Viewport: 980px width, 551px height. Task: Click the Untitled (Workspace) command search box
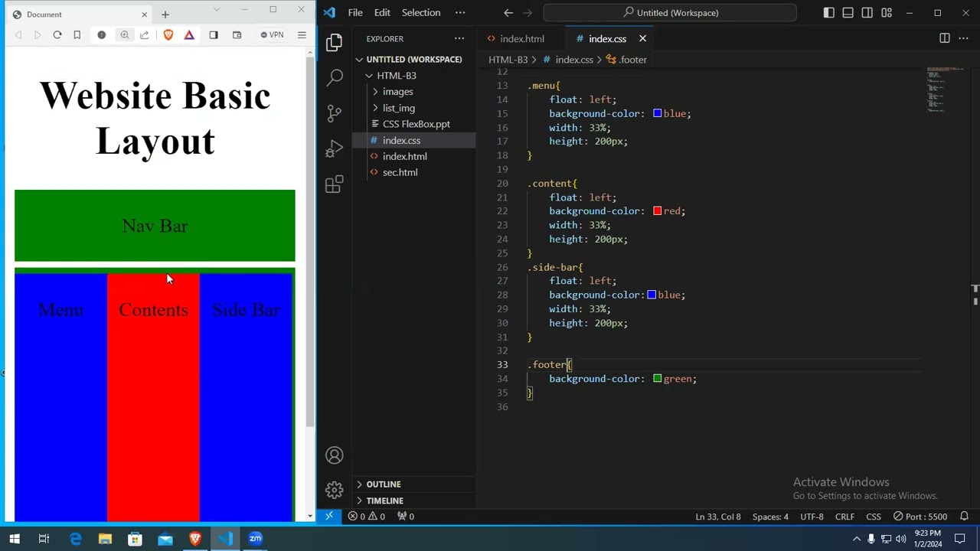point(670,12)
